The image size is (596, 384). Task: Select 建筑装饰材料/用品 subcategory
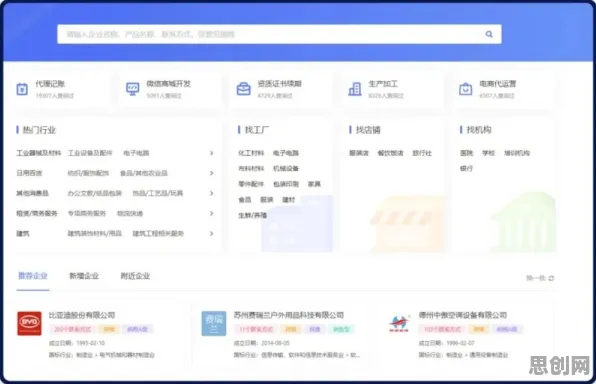click(x=95, y=233)
